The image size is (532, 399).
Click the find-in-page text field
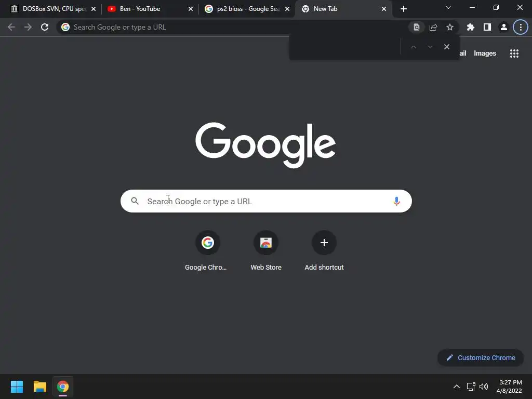[x=345, y=47]
